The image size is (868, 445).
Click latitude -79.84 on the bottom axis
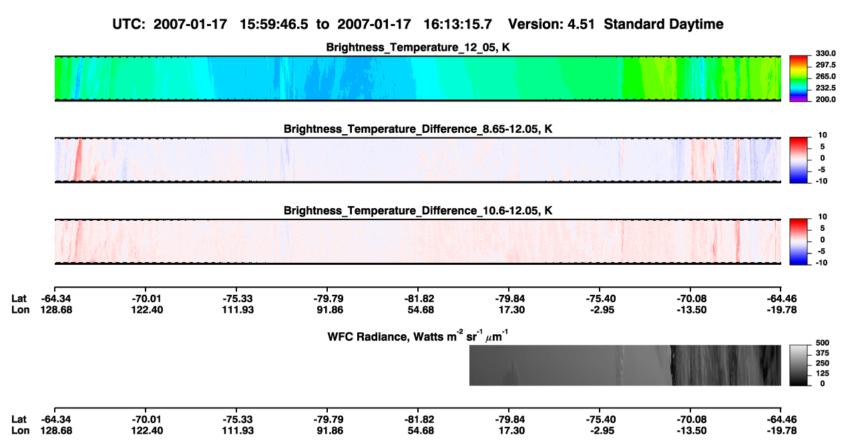[x=509, y=420]
